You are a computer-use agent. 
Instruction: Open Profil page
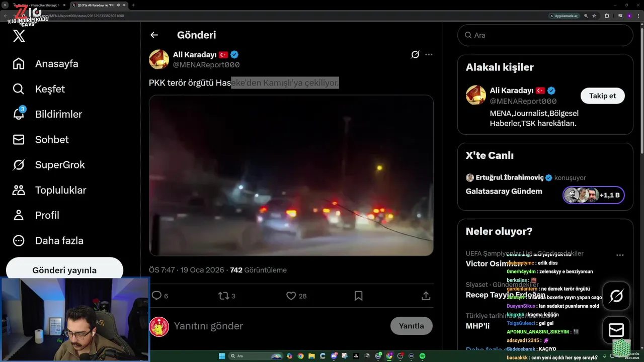(x=36, y=215)
